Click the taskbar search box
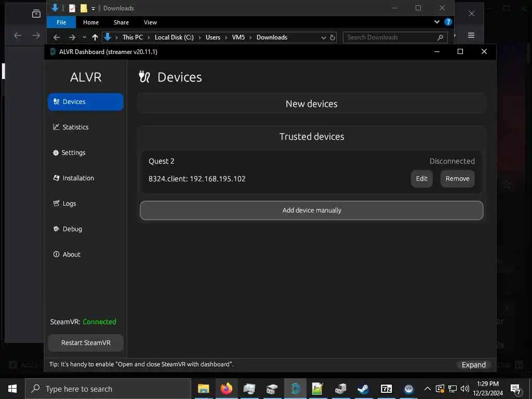Image resolution: width=532 pixels, height=399 pixels. pos(108,389)
